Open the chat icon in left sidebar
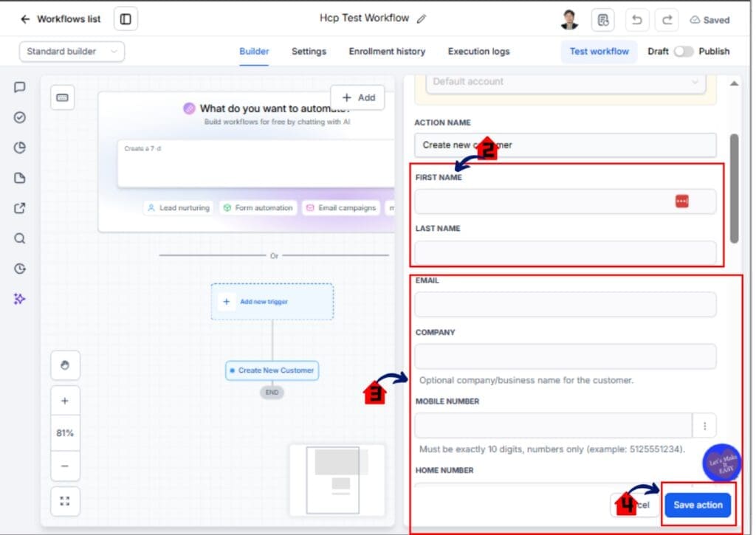The height and width of the screenshot is (535, 756). click(x=20, y=87)
